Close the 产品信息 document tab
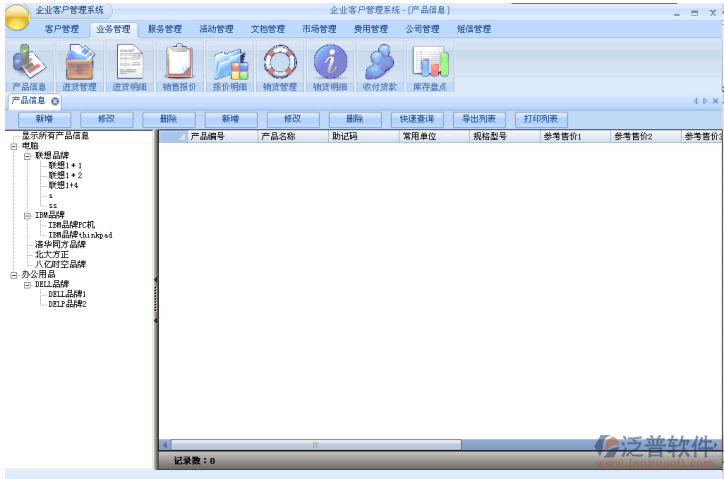This screenshot has height=479, width=724. (x=55, y=101)
